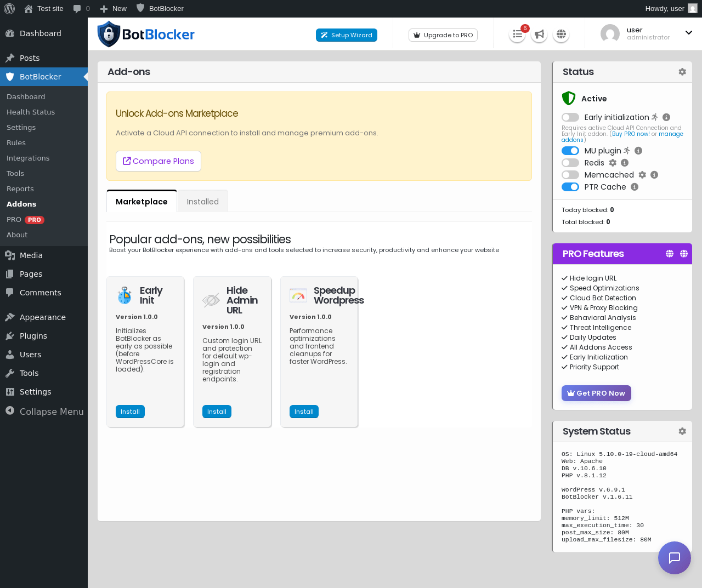
Task: Click the first globe icon in PRO Features header
Action: tap(670, 254)
